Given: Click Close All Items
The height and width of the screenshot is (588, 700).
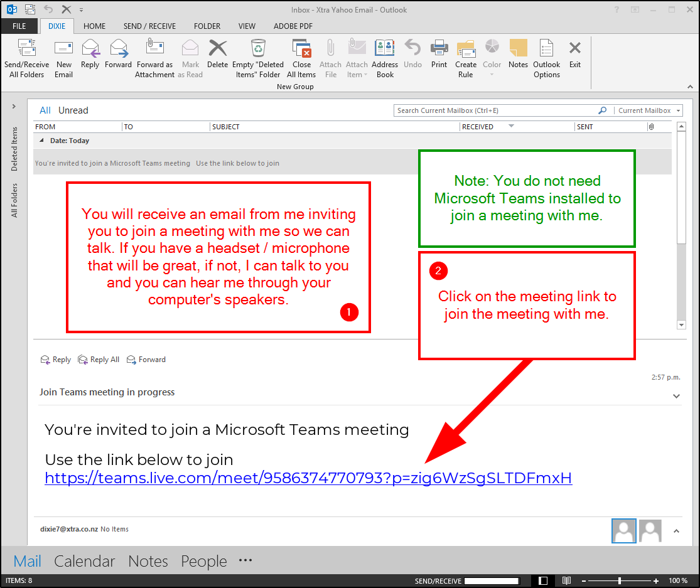Looking at the screenshot, I should (301, 58).
